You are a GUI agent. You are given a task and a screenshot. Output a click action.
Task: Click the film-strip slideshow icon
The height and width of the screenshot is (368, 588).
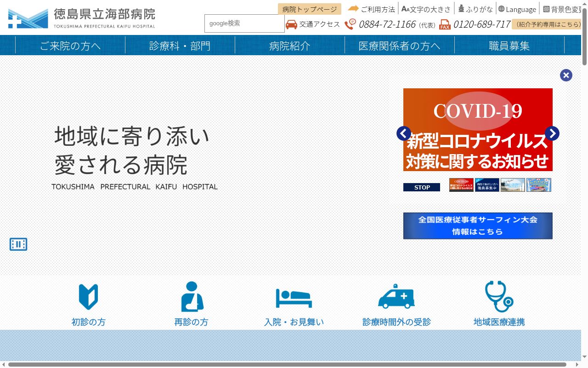tap(18, 244)
